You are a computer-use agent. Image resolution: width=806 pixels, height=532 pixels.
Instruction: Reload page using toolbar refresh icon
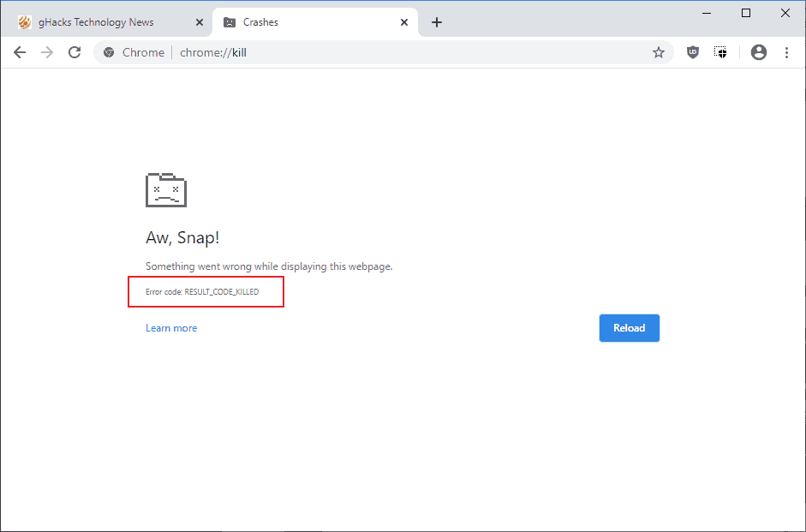click(x=75, y=52)
